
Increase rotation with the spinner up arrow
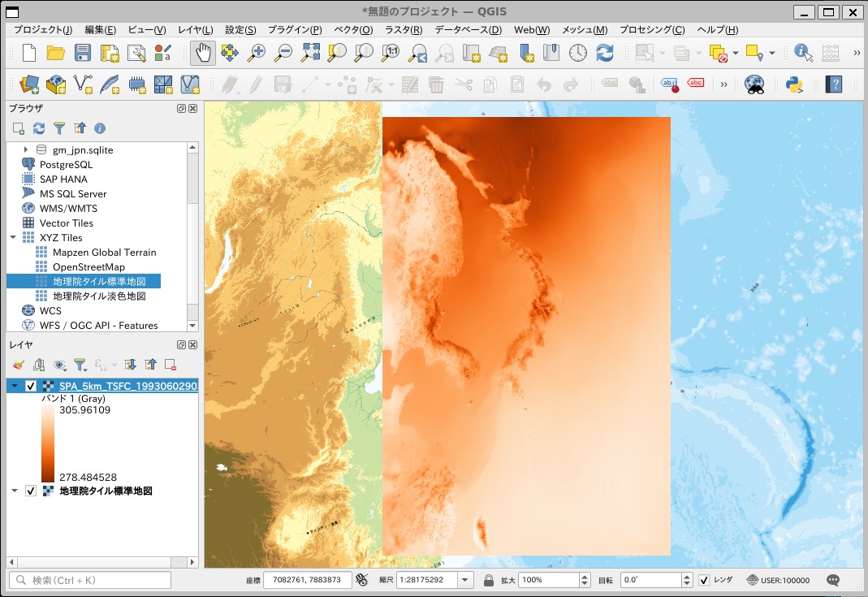pyautogui.click(x=686, y=576)
